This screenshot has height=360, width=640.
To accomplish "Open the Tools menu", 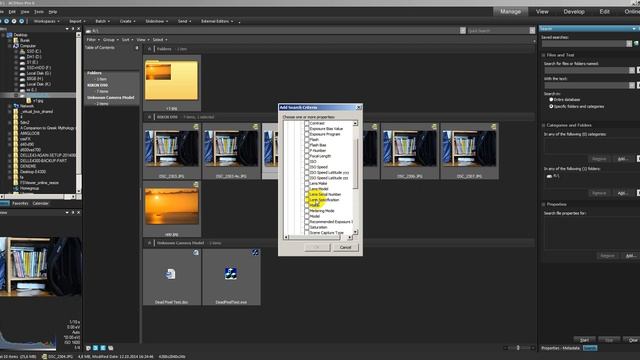I will click(x=39, y=12).
